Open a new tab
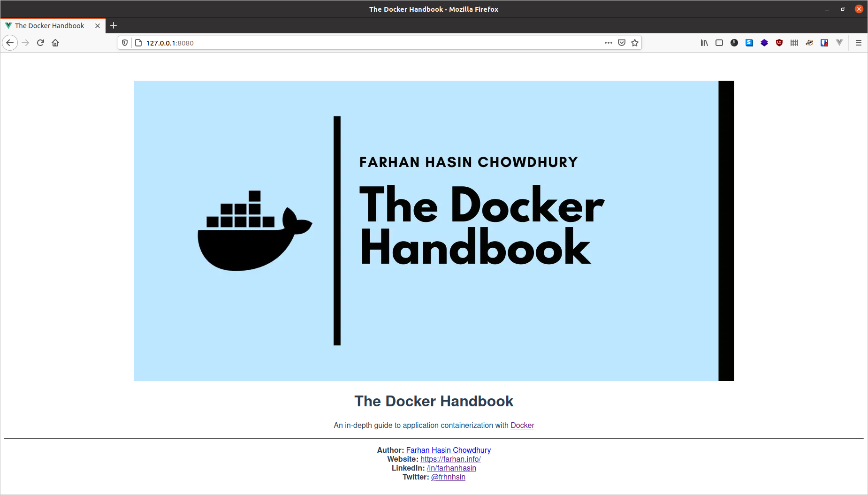868x495 pixels. [x=114, y=26]
